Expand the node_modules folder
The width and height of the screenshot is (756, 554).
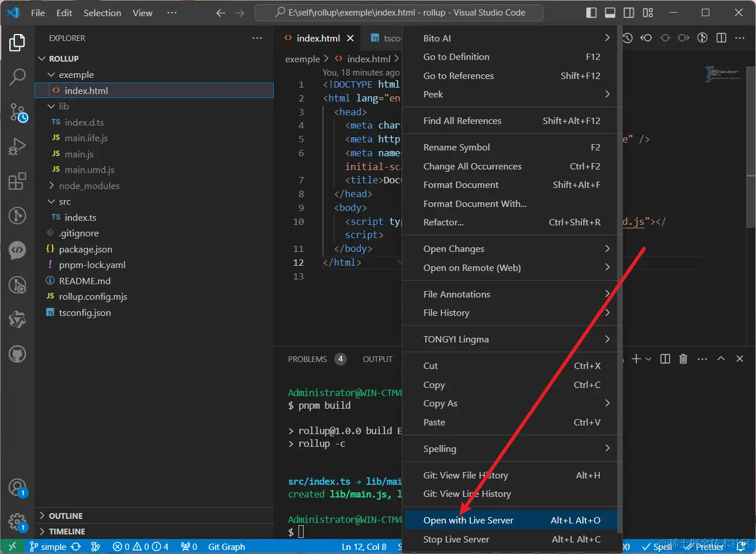point(89,186)
